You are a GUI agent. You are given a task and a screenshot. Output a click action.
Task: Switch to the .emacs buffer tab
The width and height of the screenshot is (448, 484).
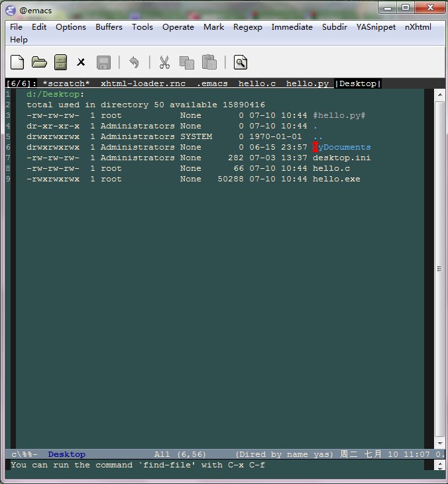click(212, 83)
